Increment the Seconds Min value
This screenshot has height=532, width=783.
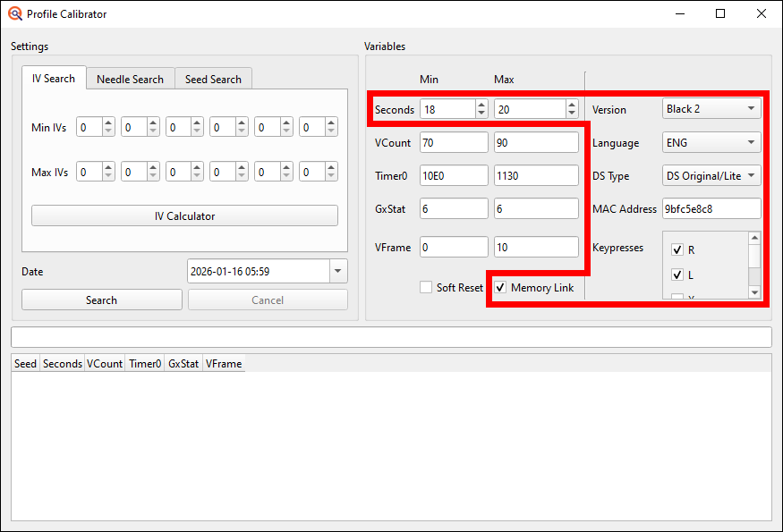[481, 104]
